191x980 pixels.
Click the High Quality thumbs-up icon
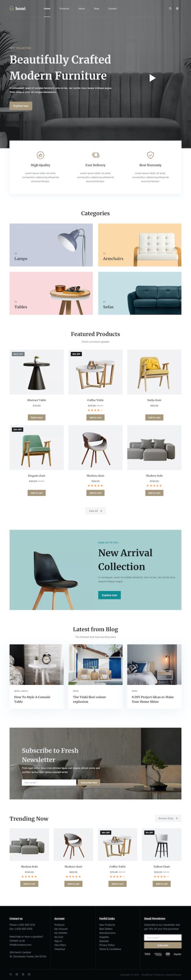40,155
